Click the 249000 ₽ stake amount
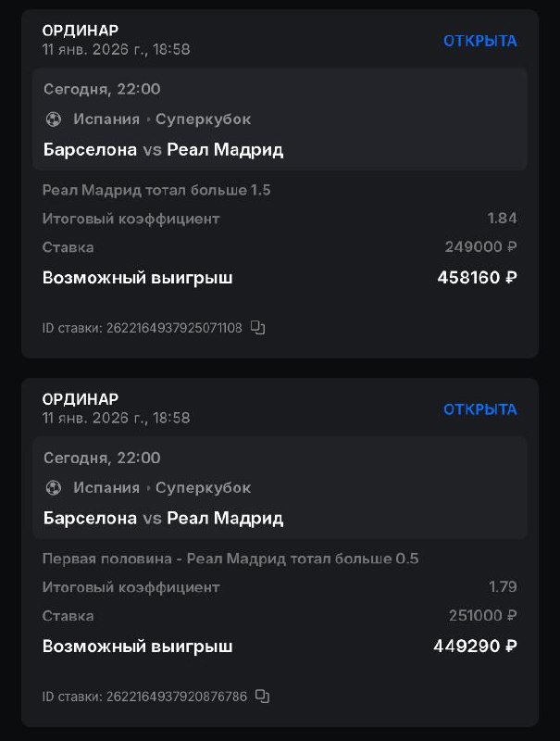 pos(480,247)
